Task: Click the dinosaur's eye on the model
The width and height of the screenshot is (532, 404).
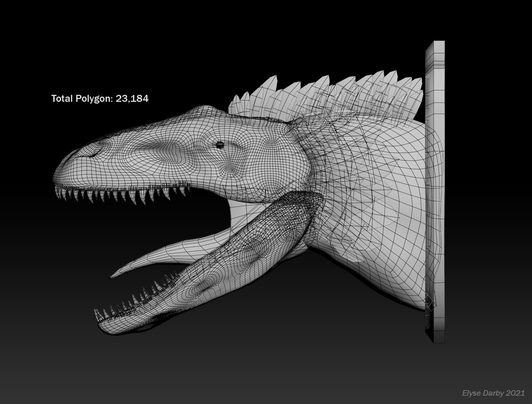Action: 220,145
